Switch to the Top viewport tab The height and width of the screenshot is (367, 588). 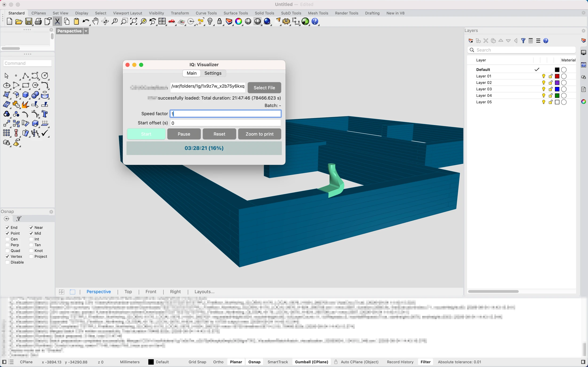point(128,292)
